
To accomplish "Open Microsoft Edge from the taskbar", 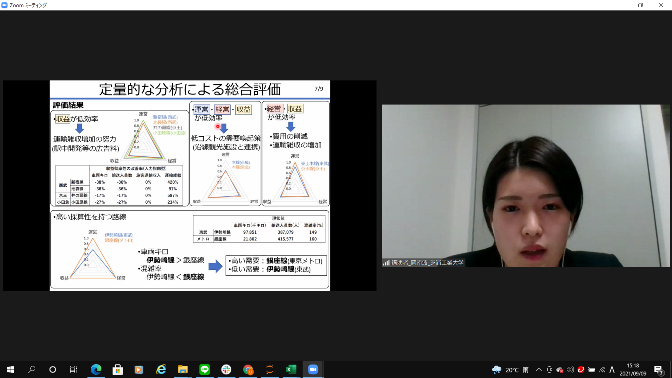I will [x=96, y=369].
